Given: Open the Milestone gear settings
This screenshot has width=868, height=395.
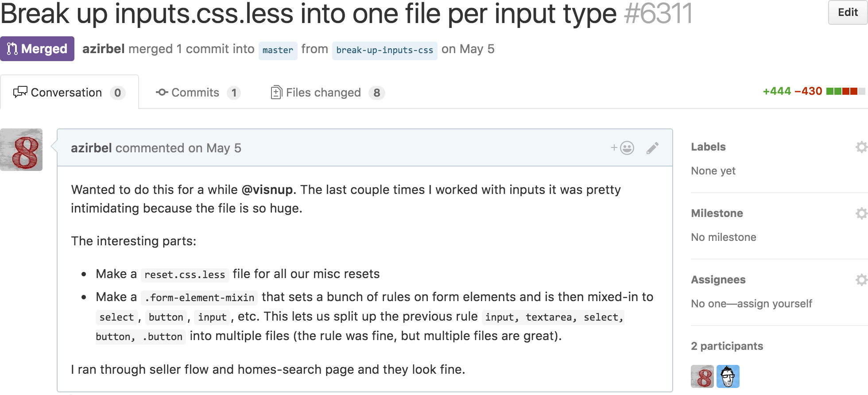Looking at the screenshot, I should 861,213.
